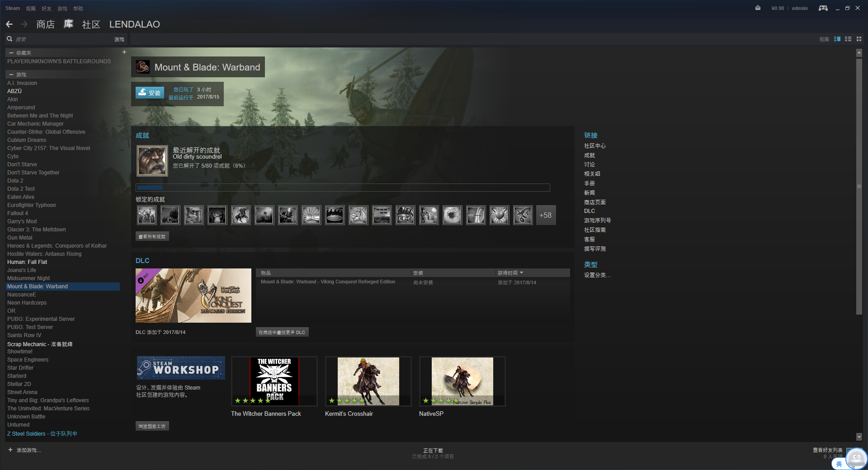Click the search magnifier icon
The width and height of the screenshot is (868, 470).
coord(9,39)
